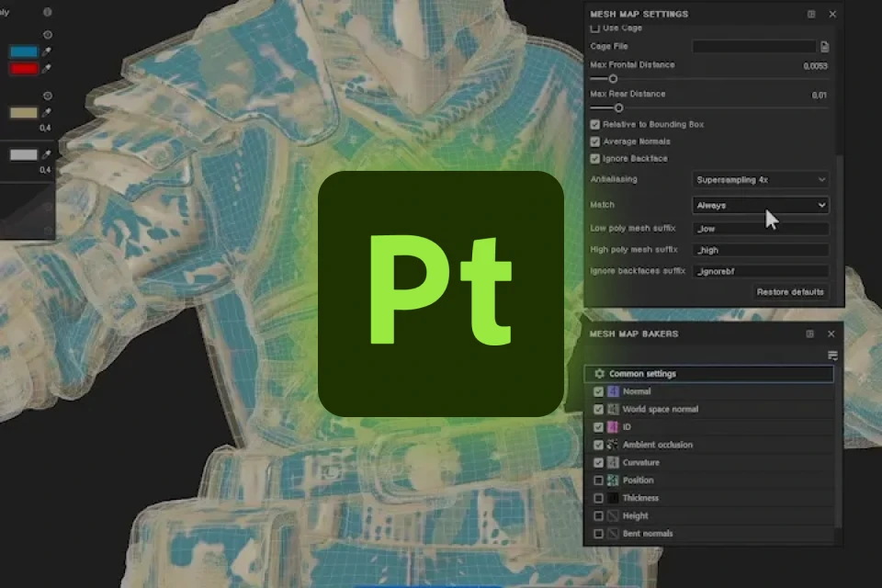Image resolution: width=882 pixels, height=588 pixels.
Task: Click the Common settings gear icon
Action: click(600, 374)
